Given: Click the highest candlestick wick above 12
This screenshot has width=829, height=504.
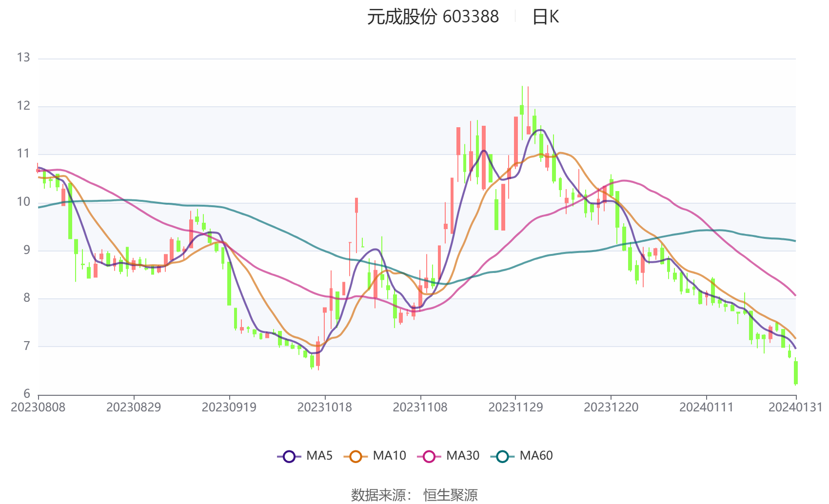Looking at the screenshot, I should click(x=522, y=113).
